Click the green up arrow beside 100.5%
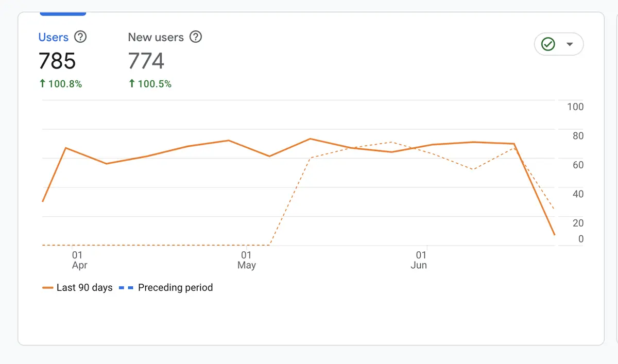The image size is (618, 364). coord(132,83)
